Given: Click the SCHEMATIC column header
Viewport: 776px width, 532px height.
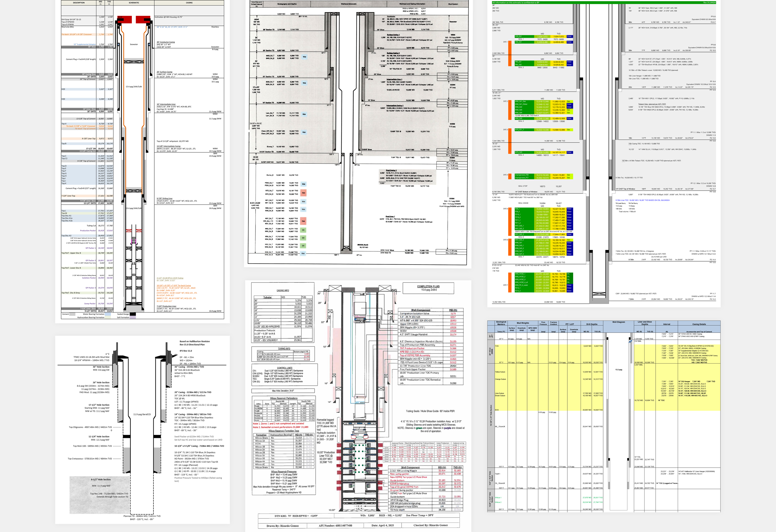Looking at the screenshot, I should coord(134,3).
